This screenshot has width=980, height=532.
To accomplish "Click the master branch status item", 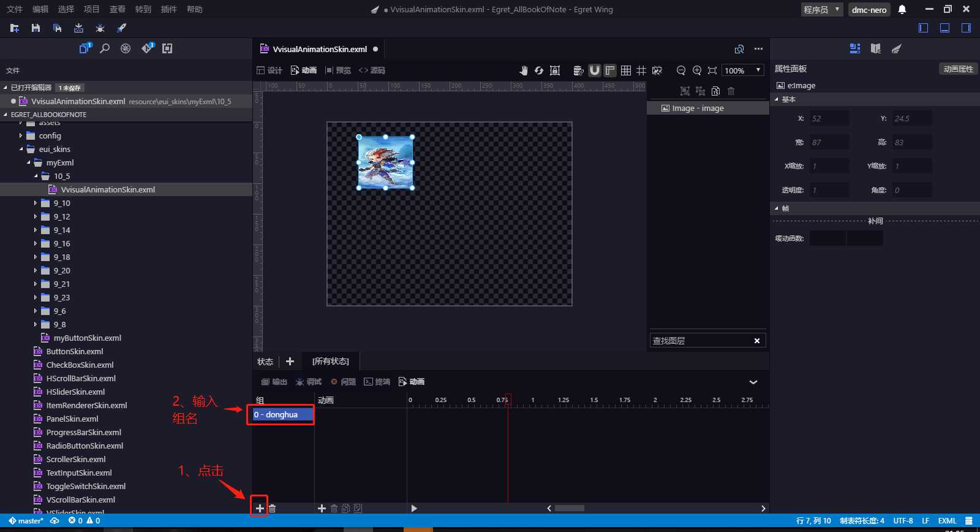I will (x=26, y=521).
